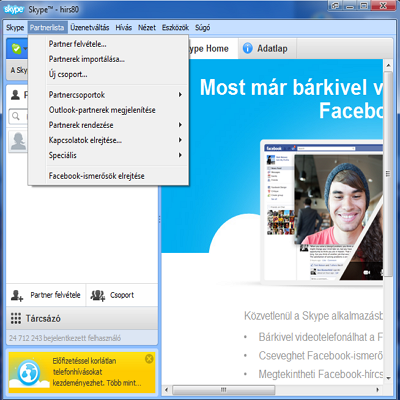
Task: Select Facebook-ismerősök elrejtése entry
Action: 109,176
